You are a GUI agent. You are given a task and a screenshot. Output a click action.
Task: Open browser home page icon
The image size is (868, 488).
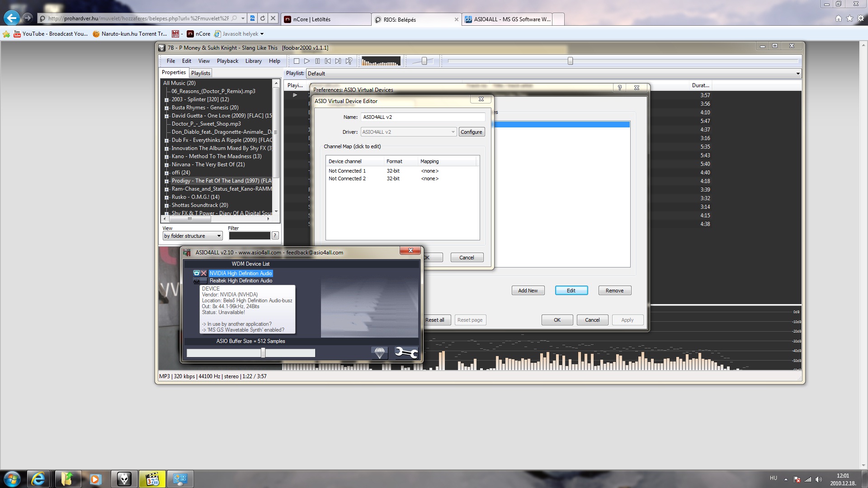click(839, 19)
